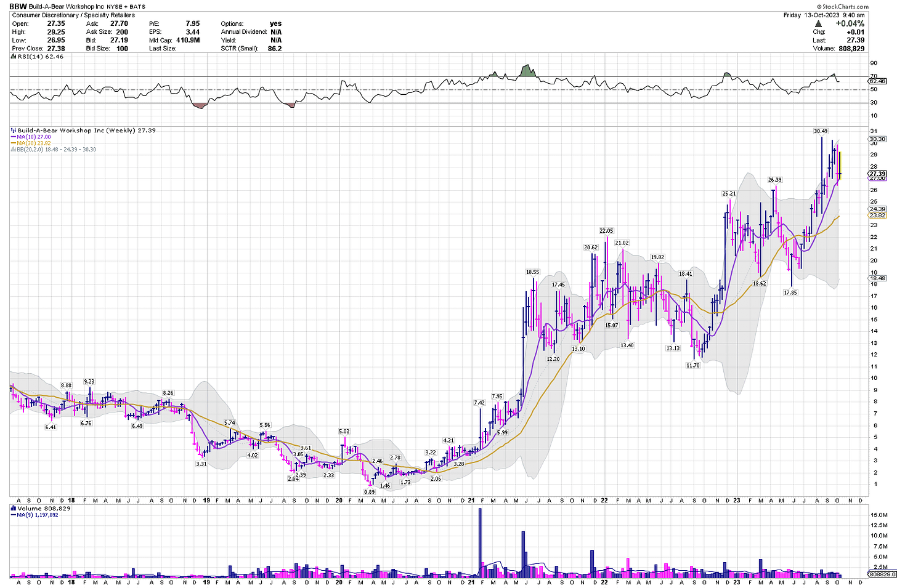Screen dimensions: 897x588
Task: Click the Mkt Cap value 410.9M
Action: [188, 40]
